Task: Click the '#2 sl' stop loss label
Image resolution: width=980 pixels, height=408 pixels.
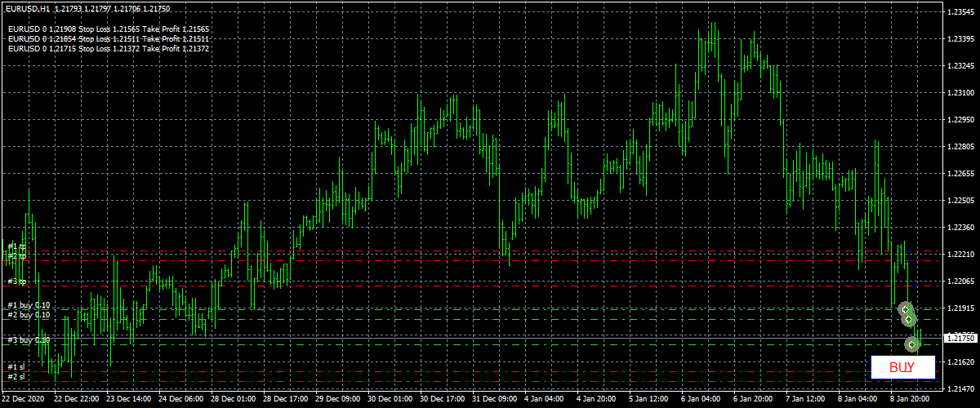Action: point(16,377)
